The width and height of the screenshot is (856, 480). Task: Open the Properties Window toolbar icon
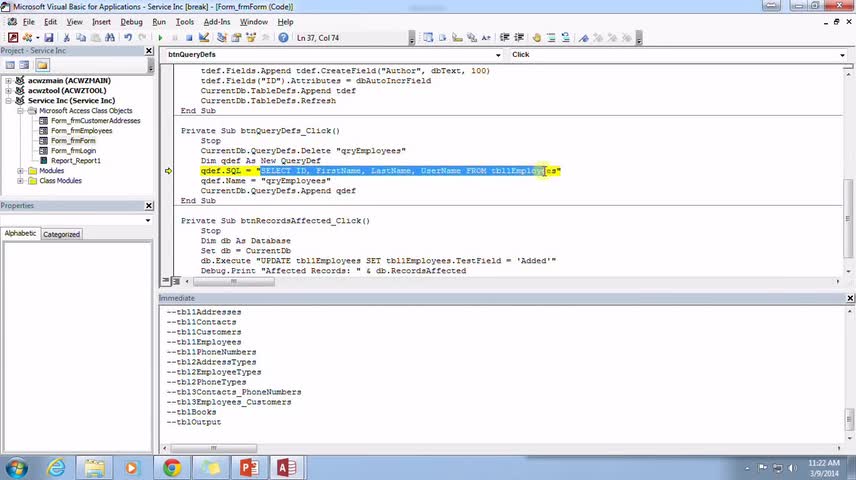(236, 38)
